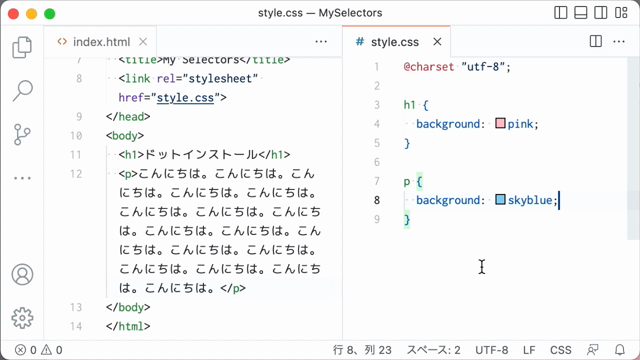Open the Search view icon

click(x=22, y=91)
